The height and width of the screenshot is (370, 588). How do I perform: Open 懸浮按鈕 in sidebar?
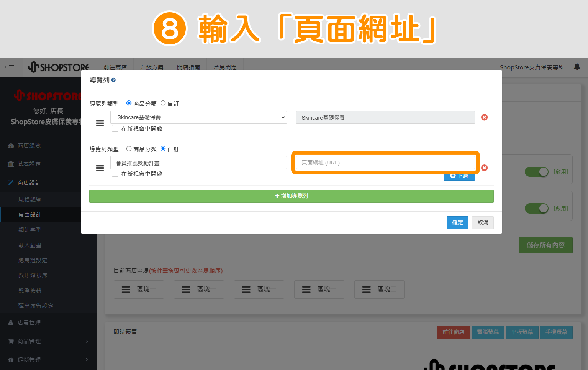click(x=30, y=291)
